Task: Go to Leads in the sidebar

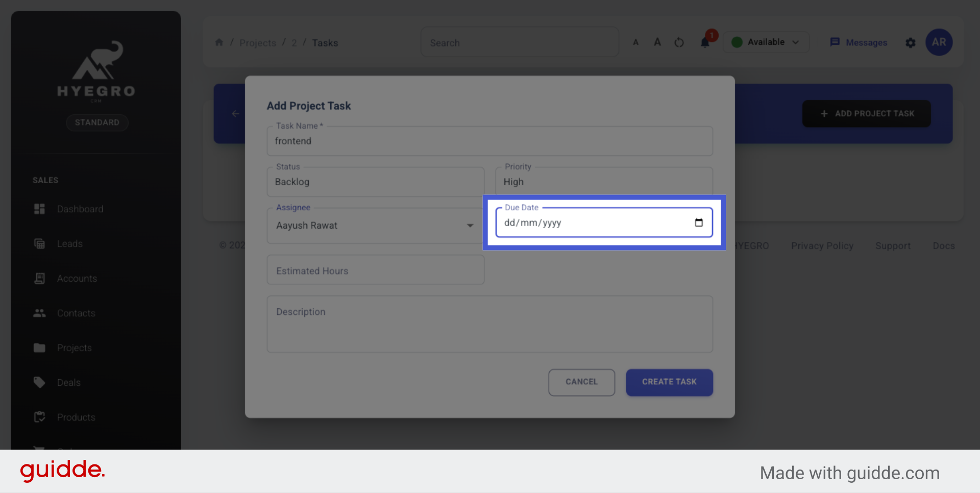Action: point(69,244)
